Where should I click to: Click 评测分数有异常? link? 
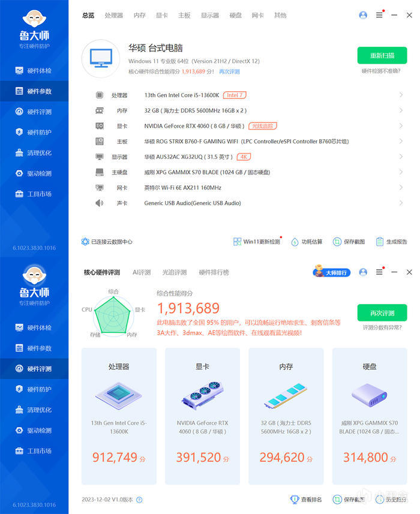point(382,327)
